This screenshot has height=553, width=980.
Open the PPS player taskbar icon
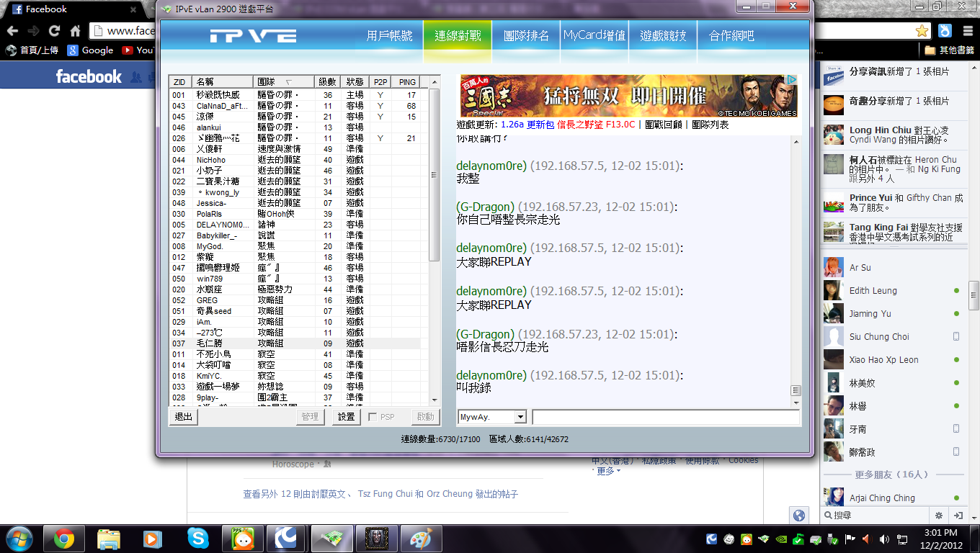[241, 539]
